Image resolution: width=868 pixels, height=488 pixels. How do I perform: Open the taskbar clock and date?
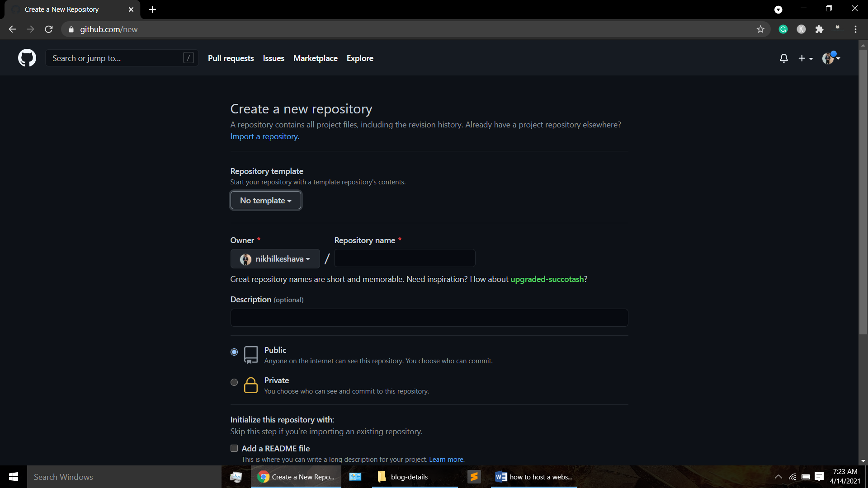pos(845,477)
